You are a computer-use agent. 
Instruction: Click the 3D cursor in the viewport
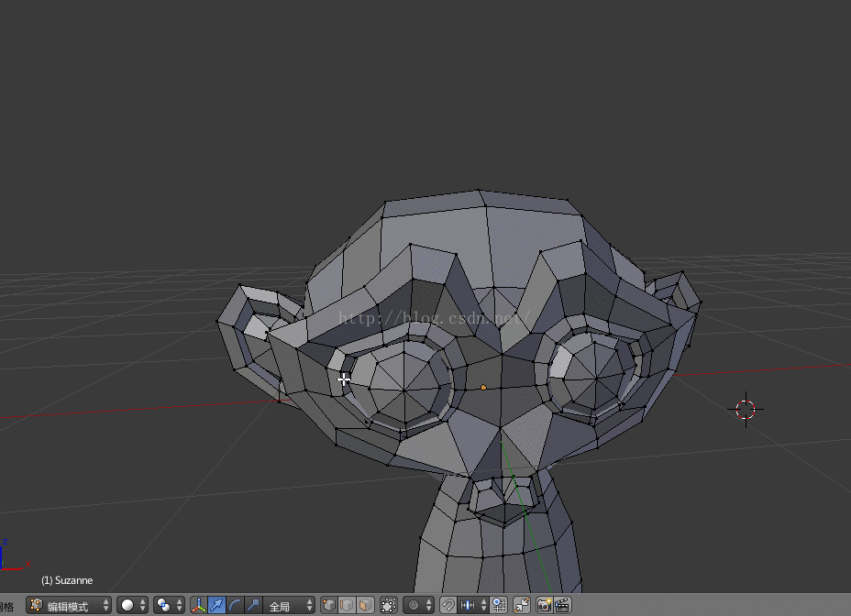(x=746, y=410)
